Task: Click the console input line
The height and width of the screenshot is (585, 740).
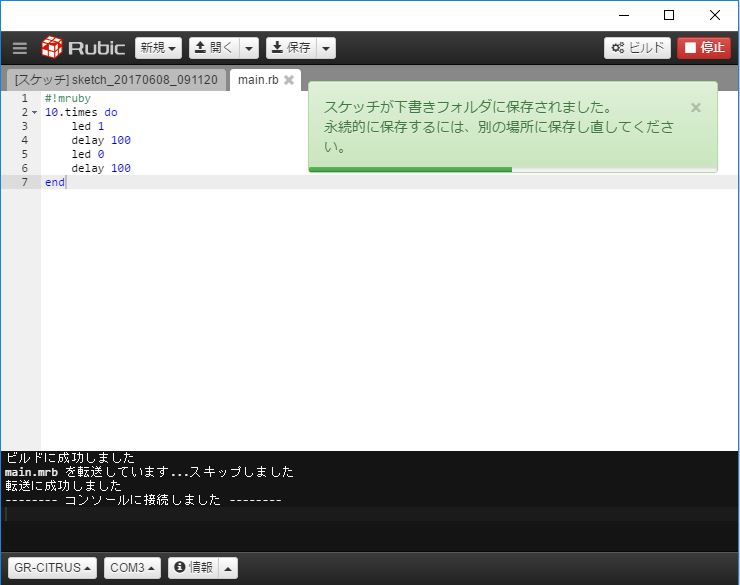Action: click(x=370, y=514)
